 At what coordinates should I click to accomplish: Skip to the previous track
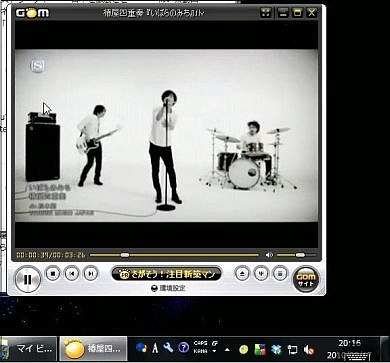click(x=71, y=274)
